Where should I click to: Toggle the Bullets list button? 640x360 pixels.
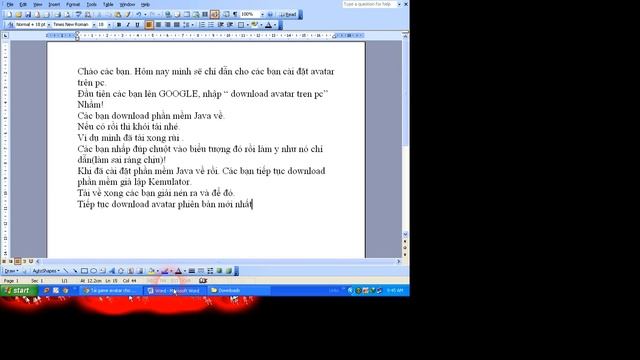(211, 25)
